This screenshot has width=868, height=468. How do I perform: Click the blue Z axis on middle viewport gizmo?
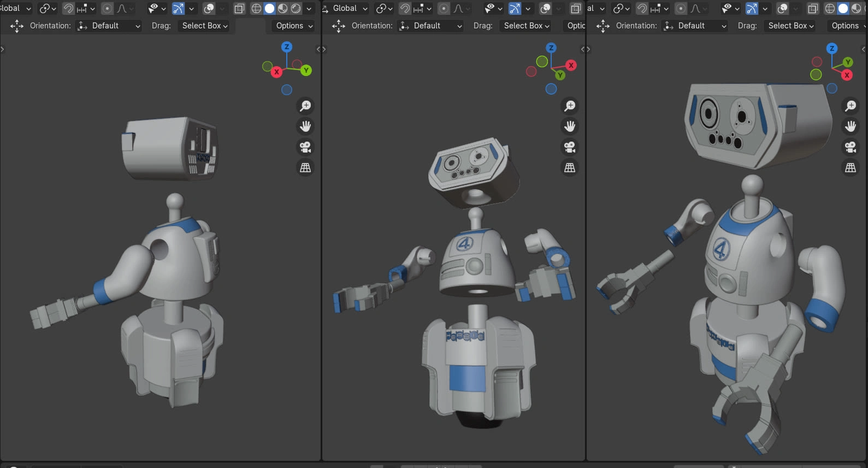[x=551, y=48]
